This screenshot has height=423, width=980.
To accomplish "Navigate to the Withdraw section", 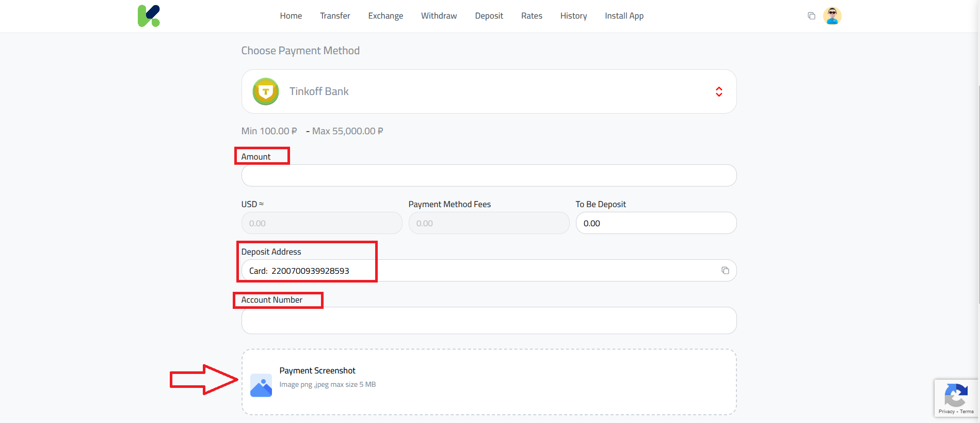I will click(x=439, y=16).
